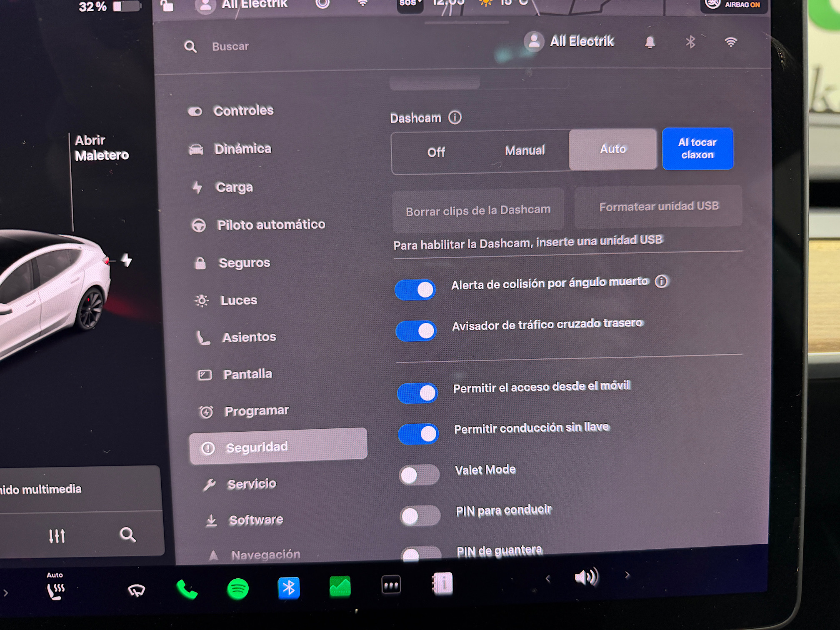Disable blind spot collision alert toggle

coord(415,290)
